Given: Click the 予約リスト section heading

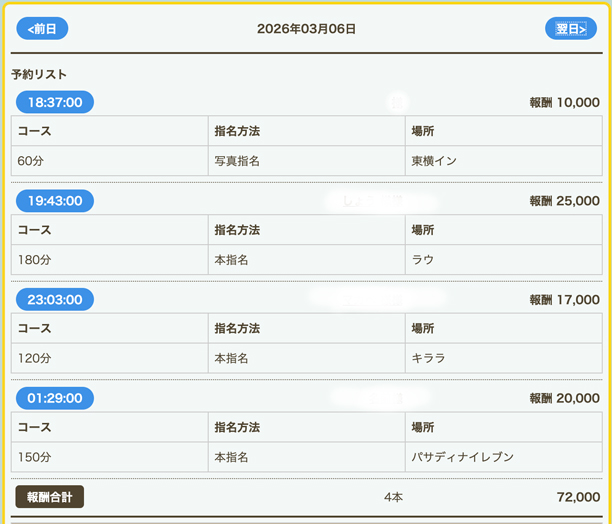Looking at the screenshot, I should click(x=39, y=75).
